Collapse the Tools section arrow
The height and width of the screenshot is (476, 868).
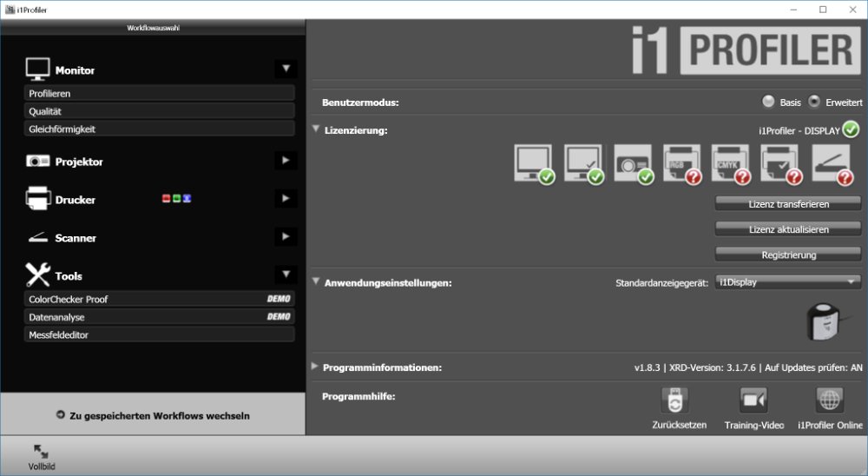point(286,274)
